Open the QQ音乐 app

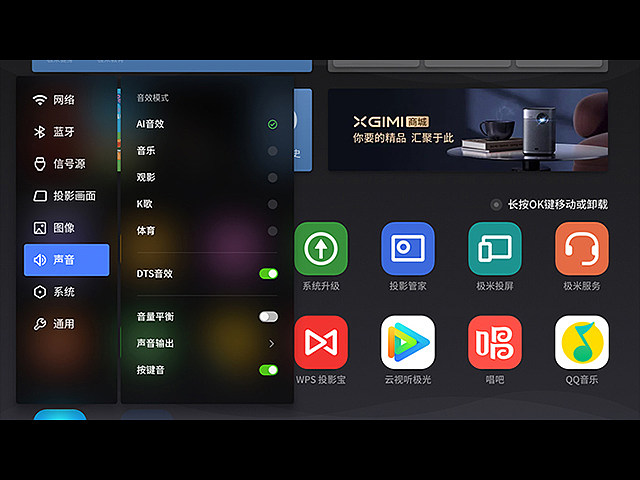coord(582,342)
